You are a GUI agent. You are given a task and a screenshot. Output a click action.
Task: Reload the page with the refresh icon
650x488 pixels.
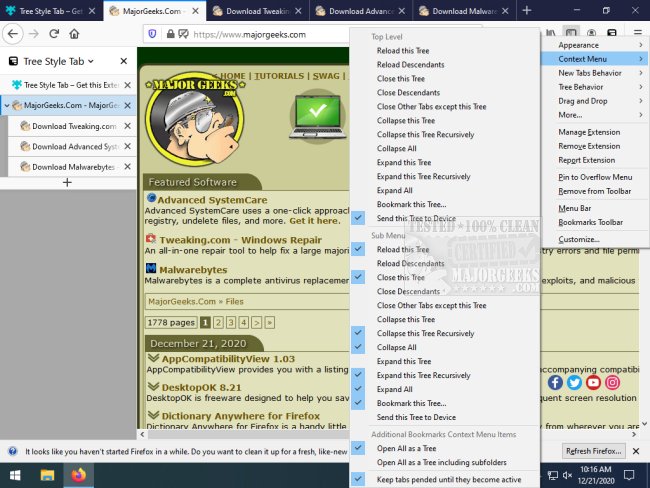point(54,34)
